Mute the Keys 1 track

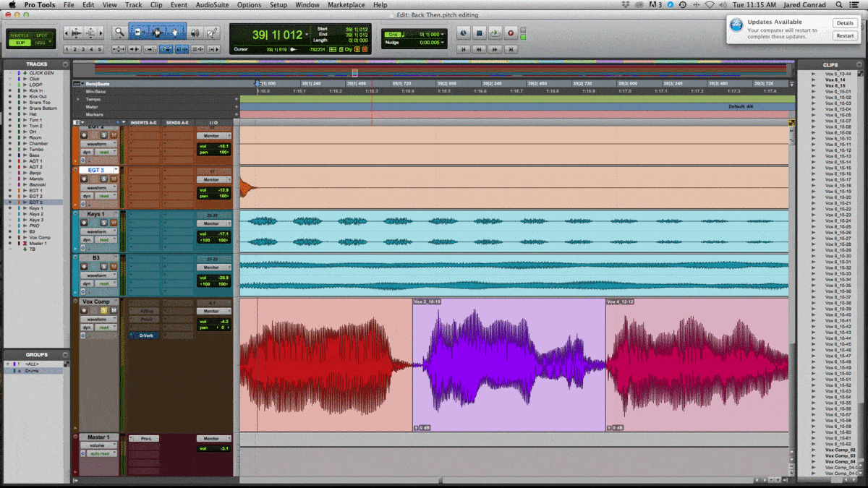[x=114, y=223]
